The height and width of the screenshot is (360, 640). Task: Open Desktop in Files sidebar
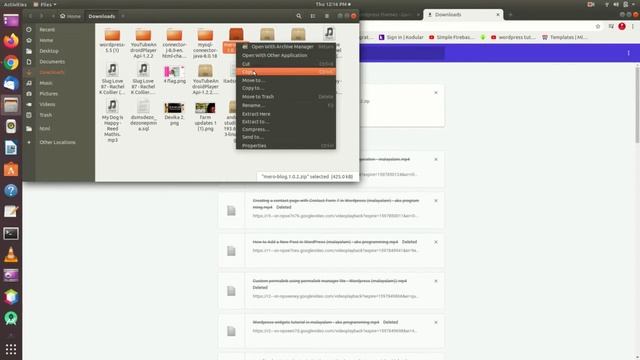[x=49, y=51]
